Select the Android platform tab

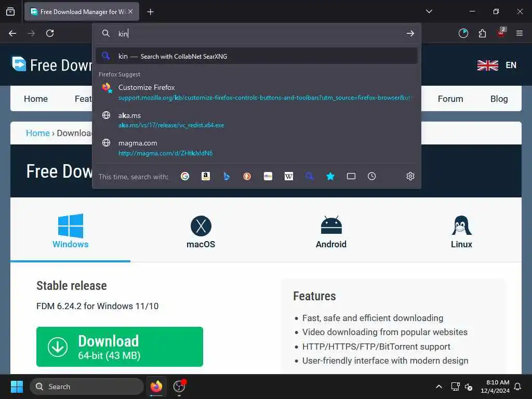331,231
